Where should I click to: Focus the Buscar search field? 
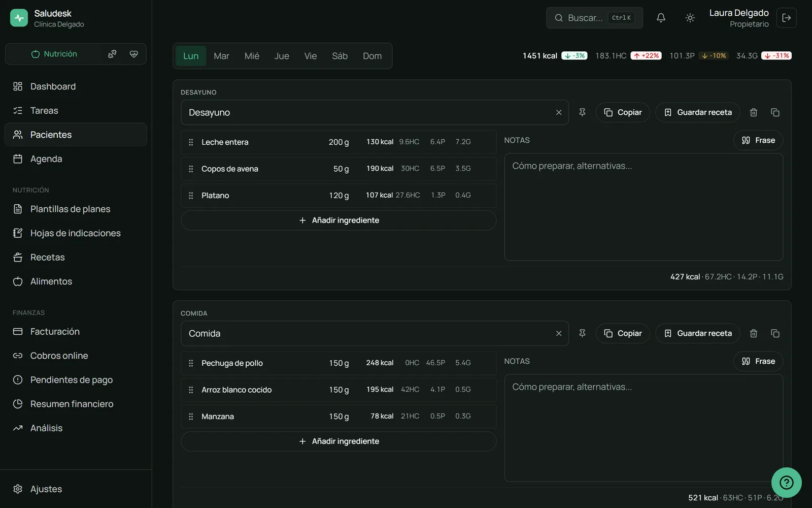click(x=594, y=18)
